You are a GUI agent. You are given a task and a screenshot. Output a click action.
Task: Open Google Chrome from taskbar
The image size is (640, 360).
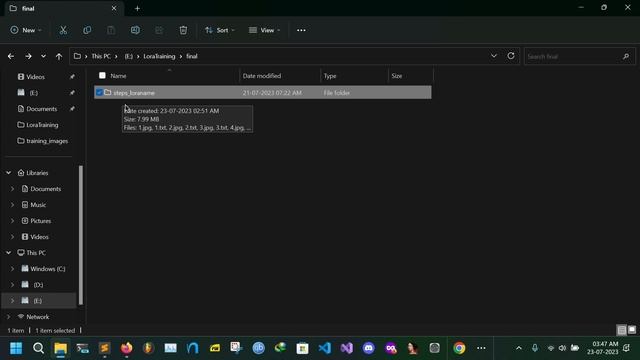[459, 348]
